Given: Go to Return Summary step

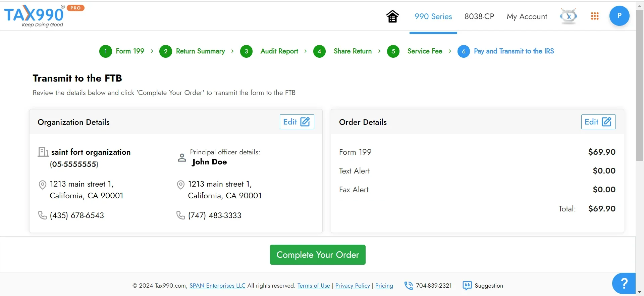Looking at the screenshot, I should 201,51.
